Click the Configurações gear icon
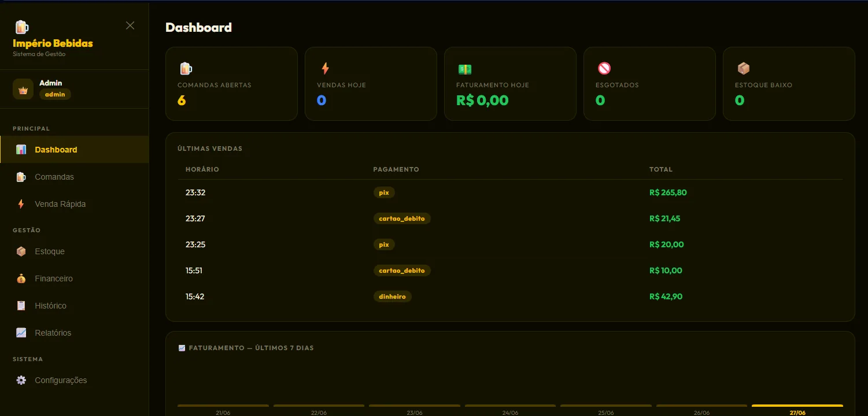The height and width of the screenshot is (416, 868). coord(21,380)
